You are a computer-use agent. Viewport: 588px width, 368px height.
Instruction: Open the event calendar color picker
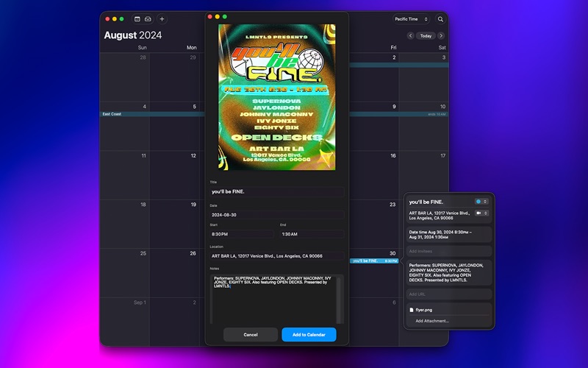click(481, 202)
